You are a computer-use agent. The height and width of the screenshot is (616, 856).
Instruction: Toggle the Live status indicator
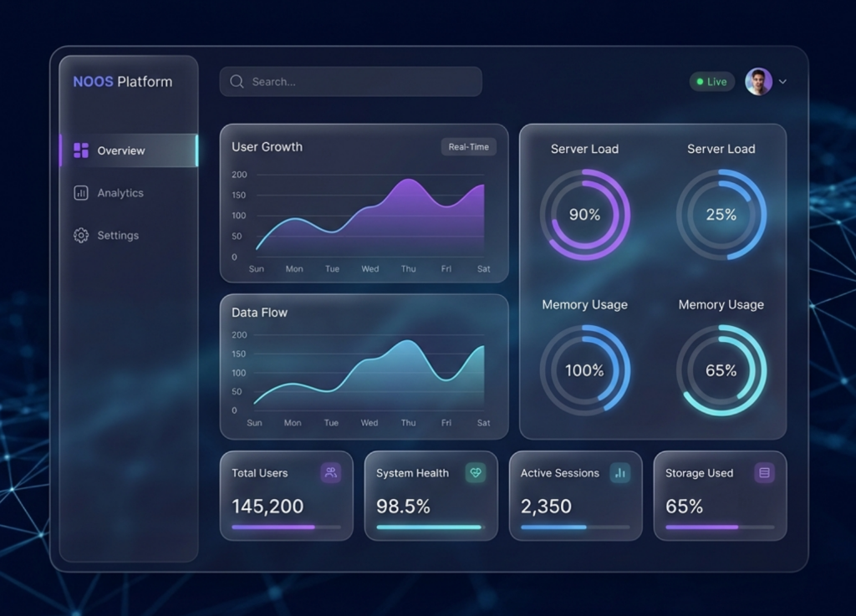tap(711, 82)
